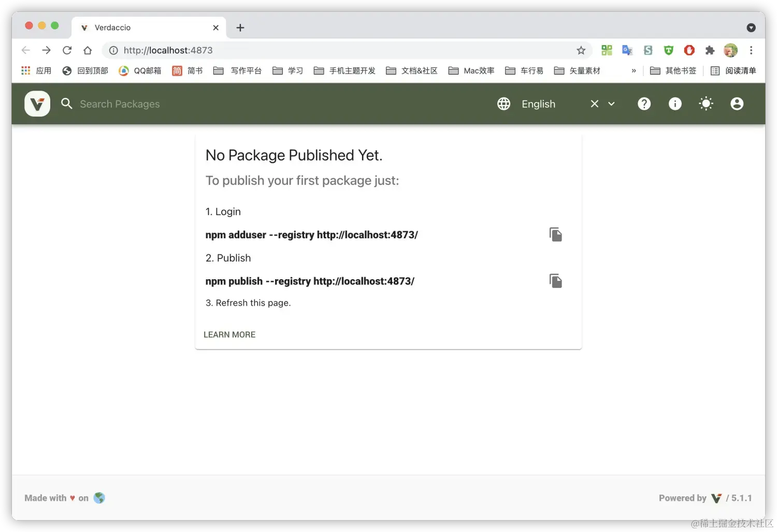Bookmark this page with the star
777x532 pixels.
pyautogui.click(x=581, y=50)
